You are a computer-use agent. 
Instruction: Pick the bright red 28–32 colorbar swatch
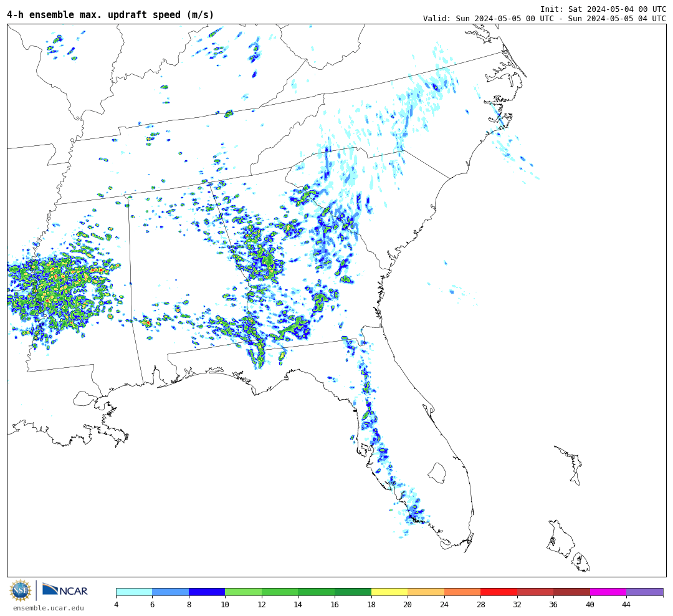(x=499, y=592)
